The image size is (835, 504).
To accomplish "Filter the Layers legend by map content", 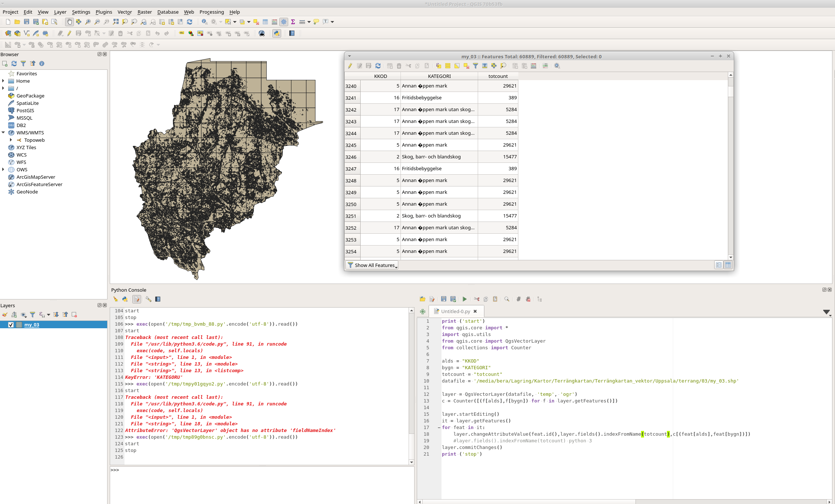I will [x=33, y=315].
